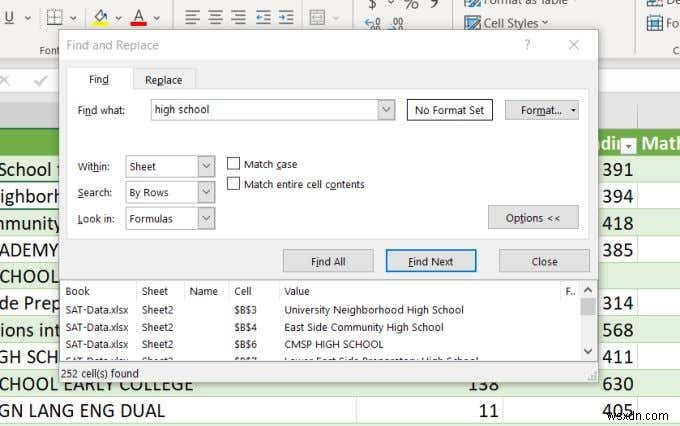Click No Format Set preview box

(x=449, y=110)
